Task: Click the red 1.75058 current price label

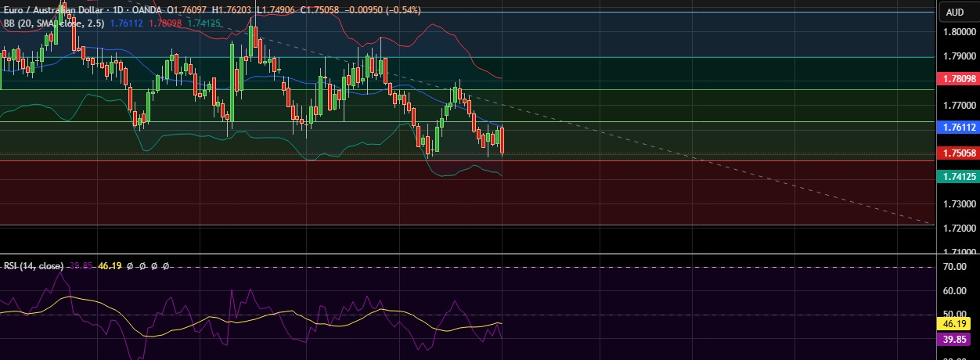Action: pos(957,153)
